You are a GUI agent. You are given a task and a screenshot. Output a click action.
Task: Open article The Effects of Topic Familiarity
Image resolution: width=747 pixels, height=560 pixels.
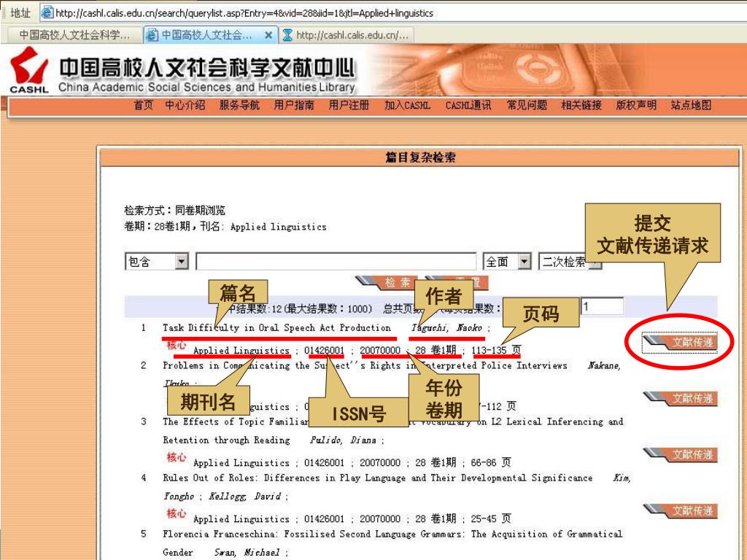coord(392,430)
